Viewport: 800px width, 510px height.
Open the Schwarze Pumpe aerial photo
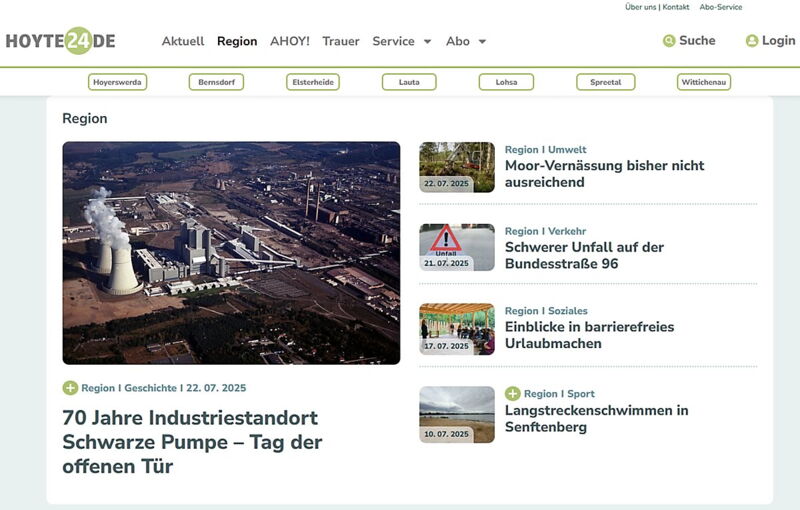click(231, 253)
